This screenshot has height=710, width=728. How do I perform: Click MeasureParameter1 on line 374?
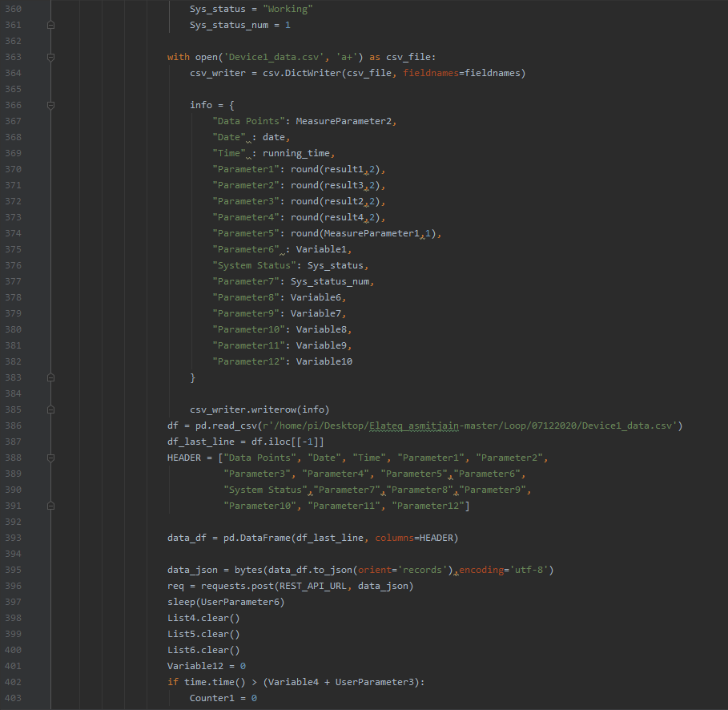point(372,233)
